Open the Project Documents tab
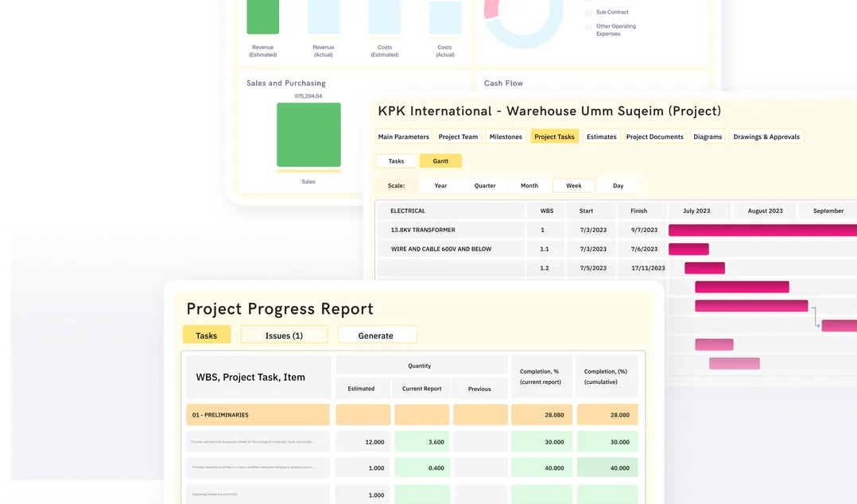857x504 pixels. [655, 137]
